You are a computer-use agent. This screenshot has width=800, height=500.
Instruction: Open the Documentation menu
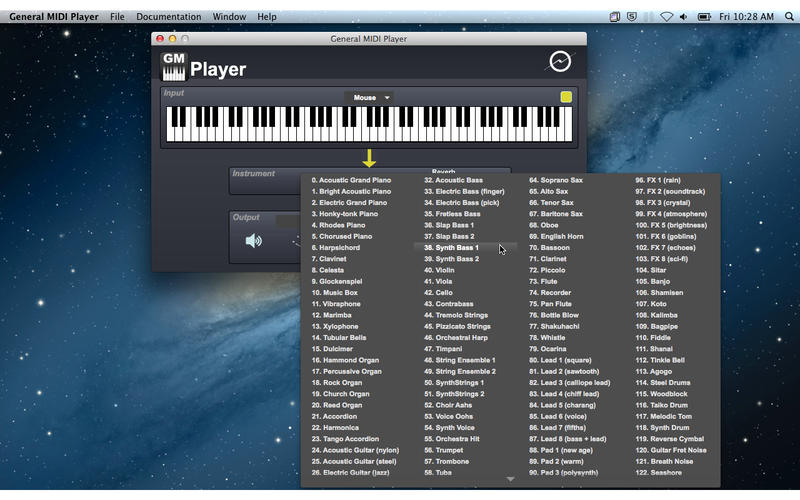pyautogui.click(x=168, y=17)
